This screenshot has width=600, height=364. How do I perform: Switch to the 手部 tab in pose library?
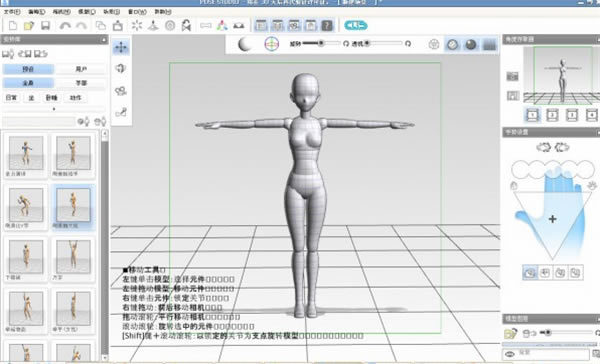click(81, 83)
